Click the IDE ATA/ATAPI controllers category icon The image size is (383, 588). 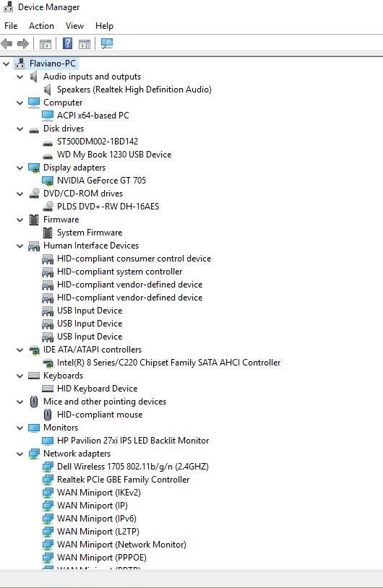click(34, 350)
